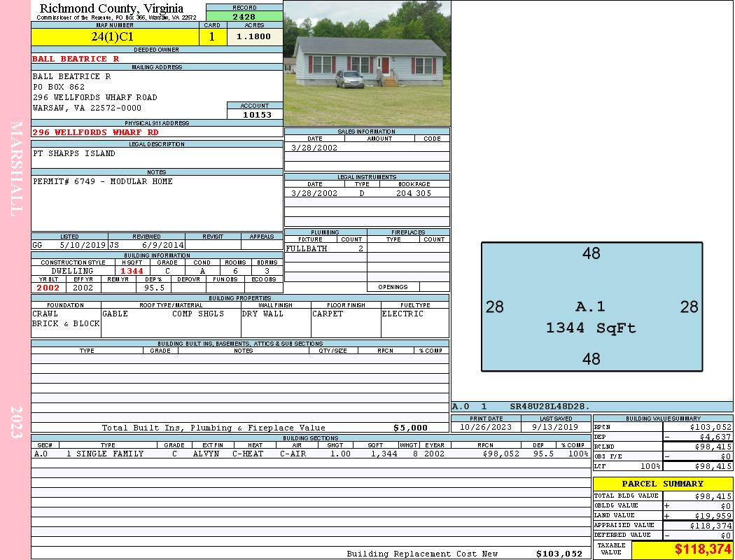Image resolution: width=735 pixels, height=560 pixels.
Task: Select the DEP amount $4,637
Action: coord(714,437)
